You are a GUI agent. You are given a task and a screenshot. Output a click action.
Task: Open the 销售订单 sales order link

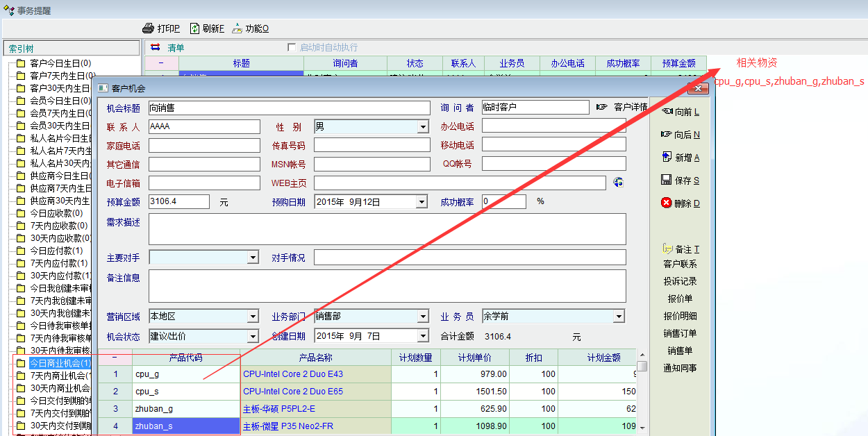(x=680, y=333)
